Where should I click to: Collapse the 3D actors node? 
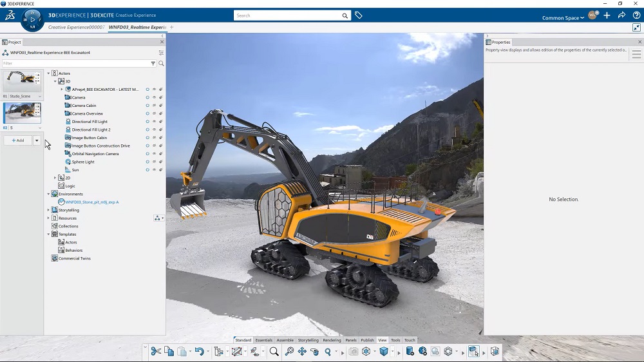(x=55, y=81)
